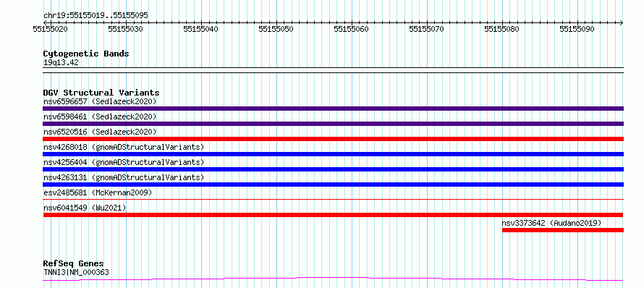Click the nsv6596657 (Sedlazeck2020) label
644x288 pixels.
[100, 101]
